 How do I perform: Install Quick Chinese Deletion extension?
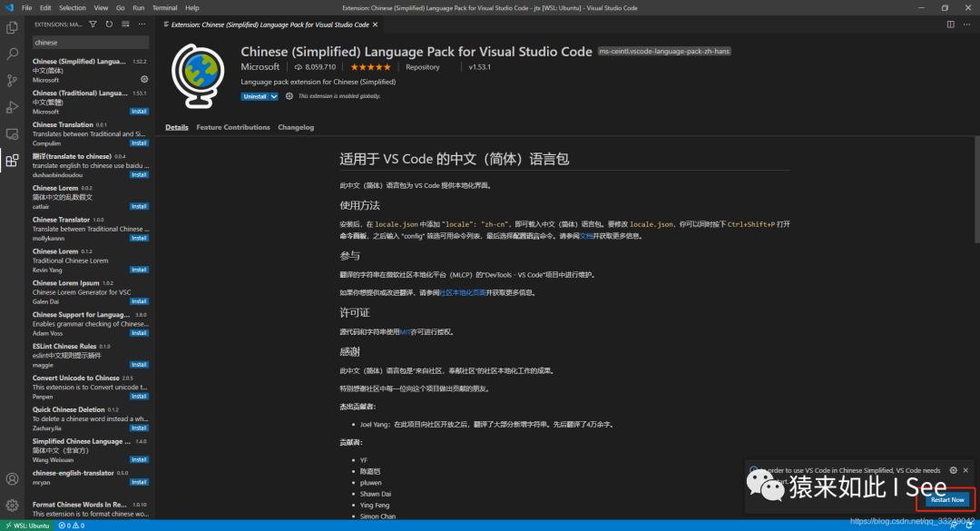(x=139, y=428)
